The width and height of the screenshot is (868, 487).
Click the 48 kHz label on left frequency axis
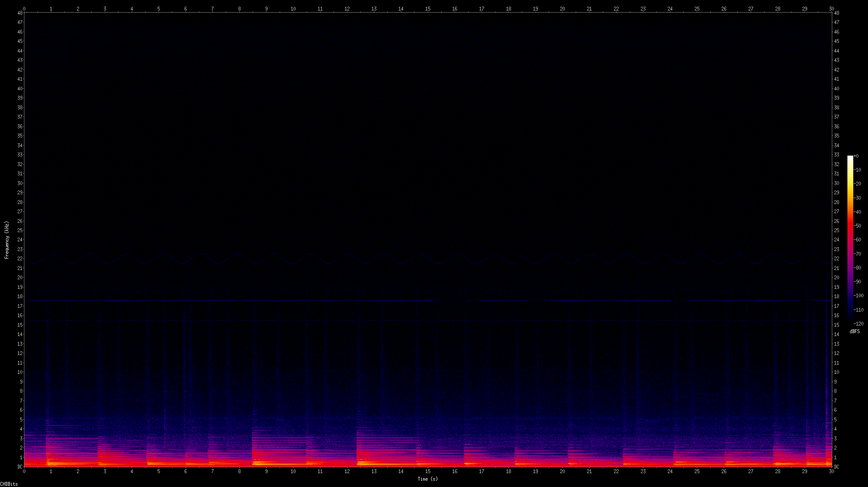20,13
